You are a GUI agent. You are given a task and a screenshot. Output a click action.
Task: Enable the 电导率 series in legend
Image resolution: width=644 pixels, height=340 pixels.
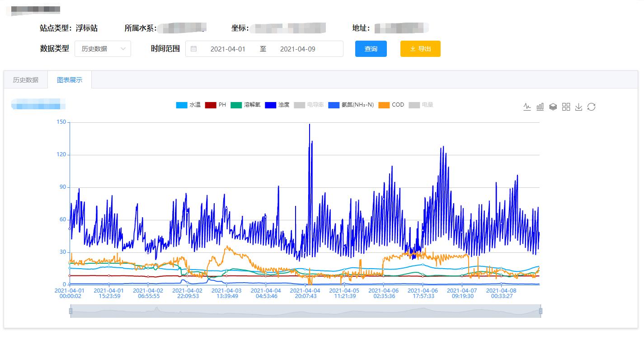point(309,105)
